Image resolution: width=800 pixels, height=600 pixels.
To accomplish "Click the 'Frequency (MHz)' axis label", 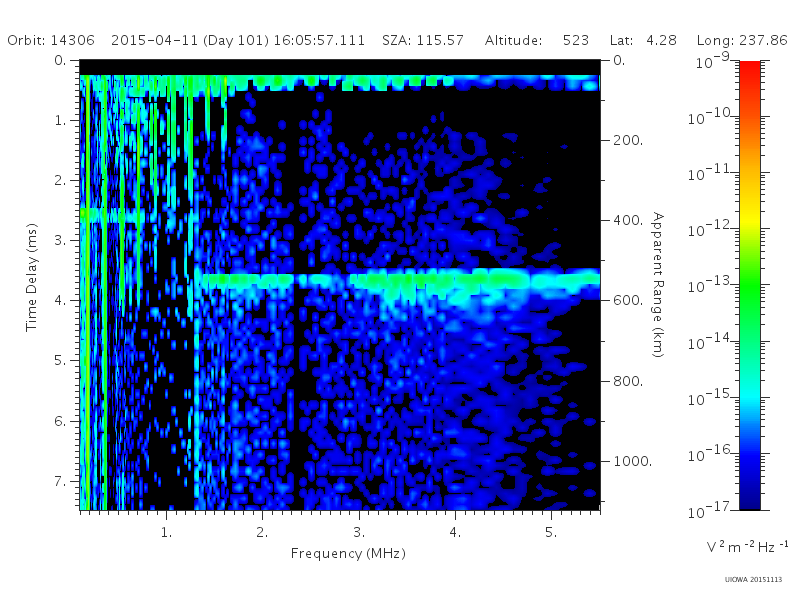I will tap(348, 554).
